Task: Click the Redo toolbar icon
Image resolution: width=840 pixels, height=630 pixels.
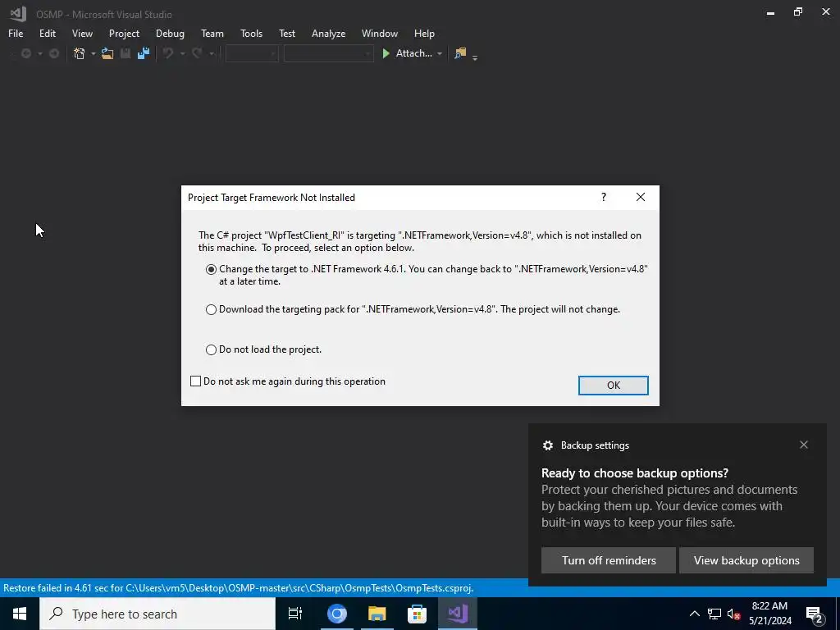Action: 197,53
